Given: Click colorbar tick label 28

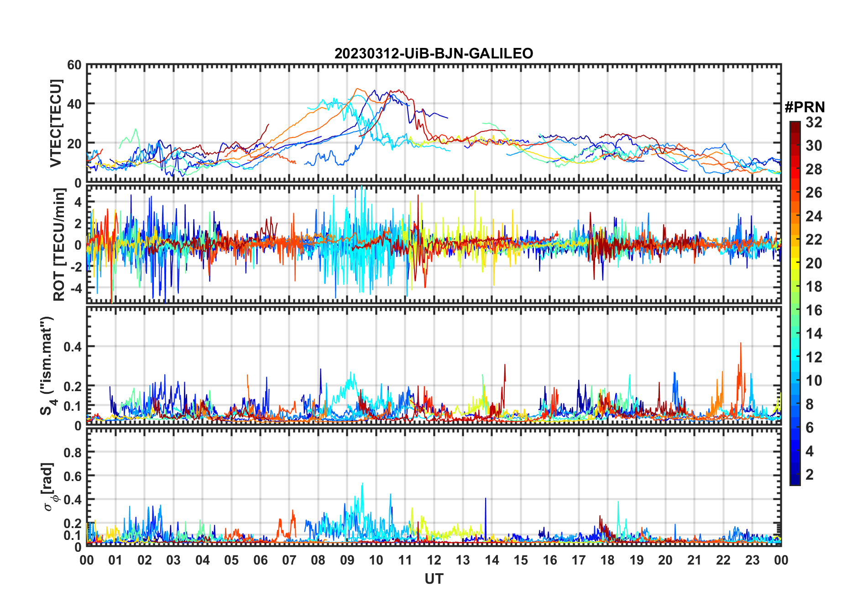Looking at the screenshot, I should (x=814, y=169).
